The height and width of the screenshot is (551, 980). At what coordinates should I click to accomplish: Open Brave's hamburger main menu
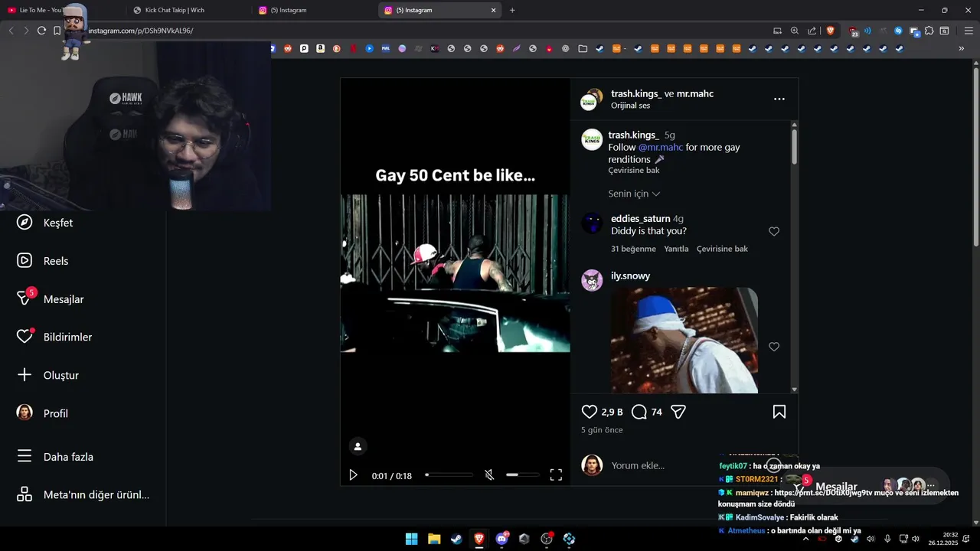click(969, 31)
